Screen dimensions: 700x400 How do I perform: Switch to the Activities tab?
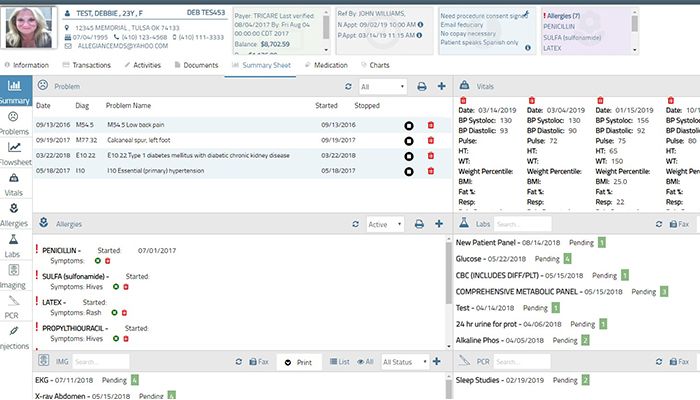(142, 65)
